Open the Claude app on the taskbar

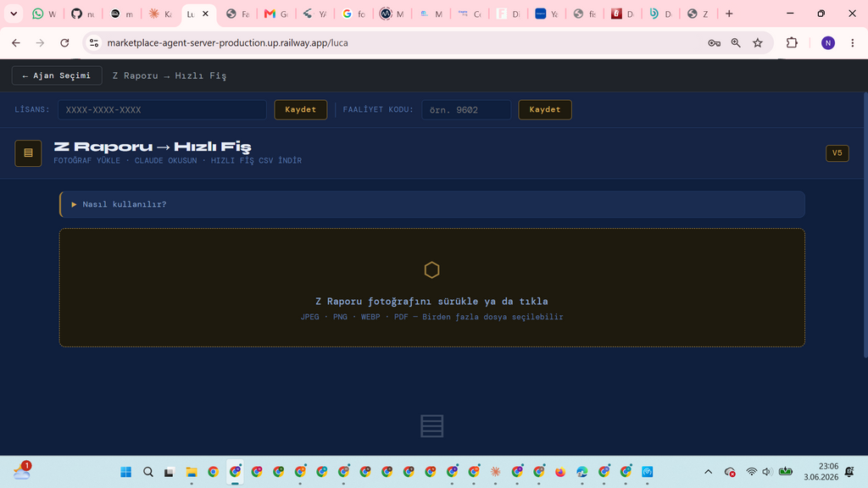(495, 472)
